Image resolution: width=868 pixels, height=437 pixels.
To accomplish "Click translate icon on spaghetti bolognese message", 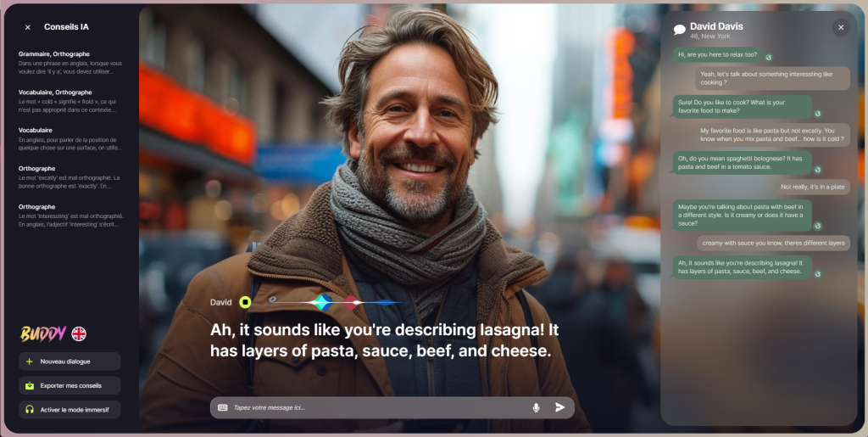I will pyautogui.click(x=817, y=170).
